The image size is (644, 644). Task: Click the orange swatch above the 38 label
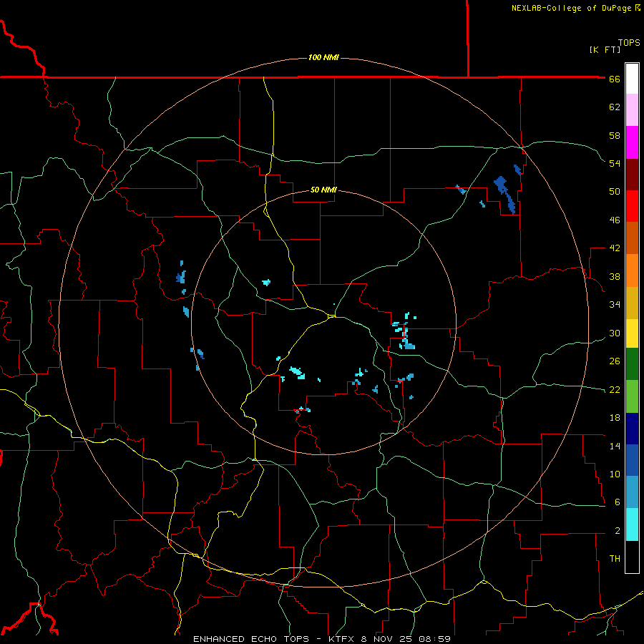pos(632,270)
